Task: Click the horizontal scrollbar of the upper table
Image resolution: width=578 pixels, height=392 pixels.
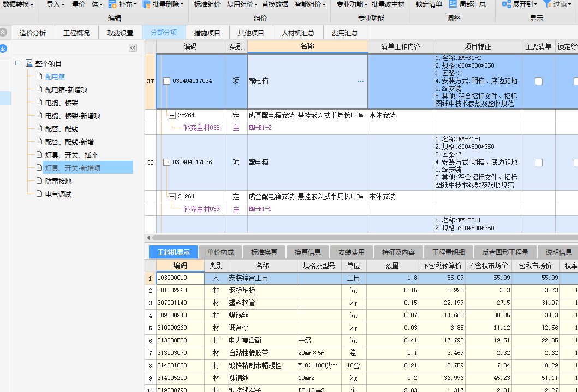Action: (365, 238)
